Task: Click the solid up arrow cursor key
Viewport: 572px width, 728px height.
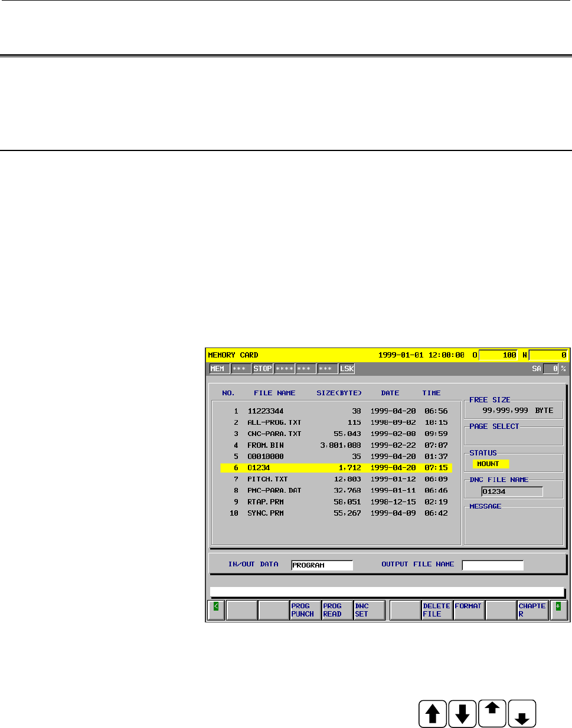Action: (x=433, y=713)
